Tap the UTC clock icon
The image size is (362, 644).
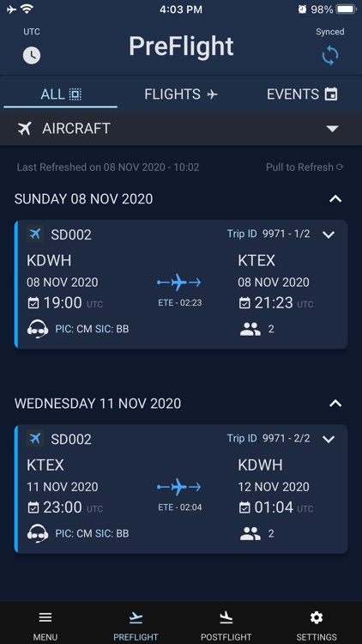tap(32, 56)
